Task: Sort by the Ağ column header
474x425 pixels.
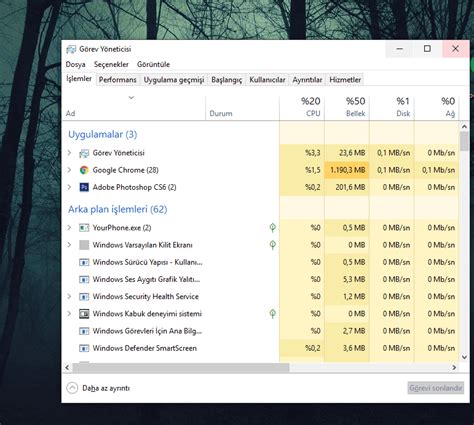Action: pos(437,107)
